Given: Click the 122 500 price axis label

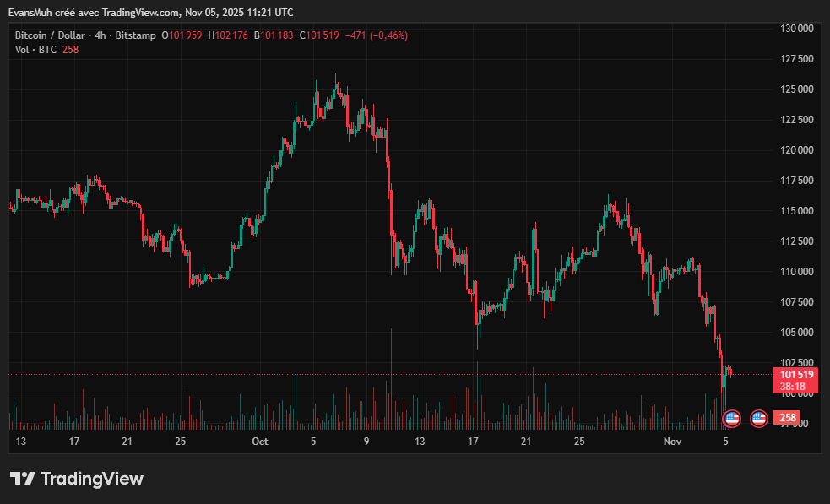Looking at the screenshot, I should (797, 120).
